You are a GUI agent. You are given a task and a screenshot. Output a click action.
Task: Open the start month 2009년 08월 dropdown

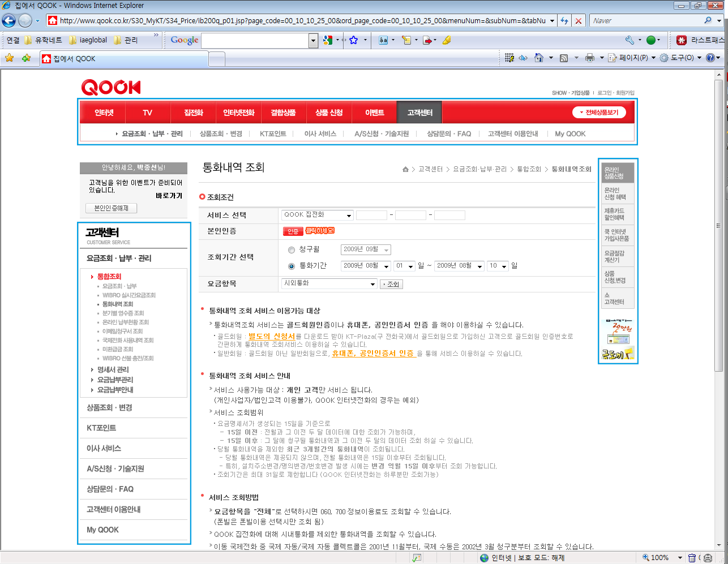(366, 266)
